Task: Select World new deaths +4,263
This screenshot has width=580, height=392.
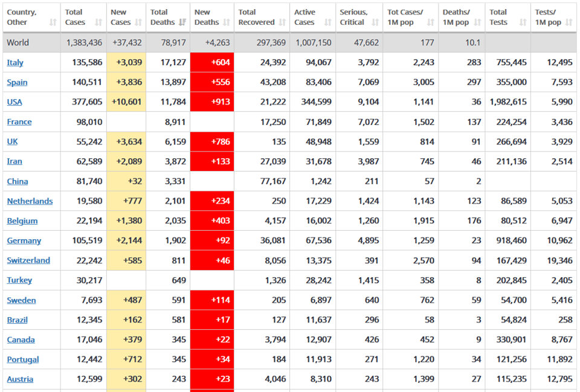Action: point(217,42)
